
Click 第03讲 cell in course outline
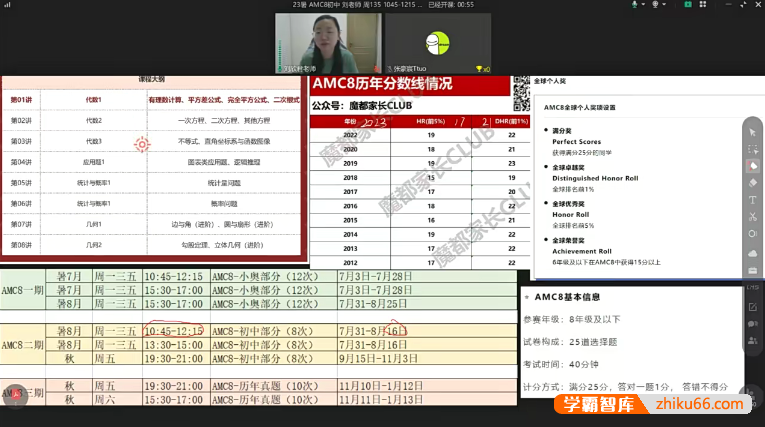[x=21, y=142]
